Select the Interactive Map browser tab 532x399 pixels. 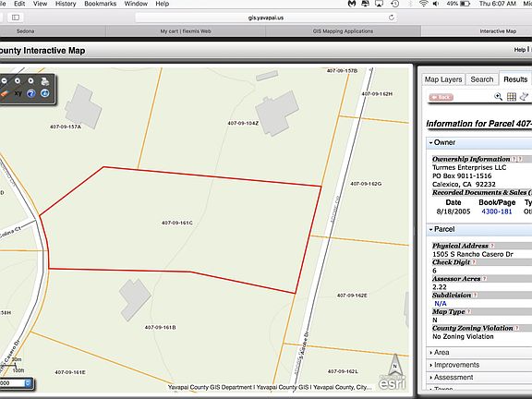(477, 30)
